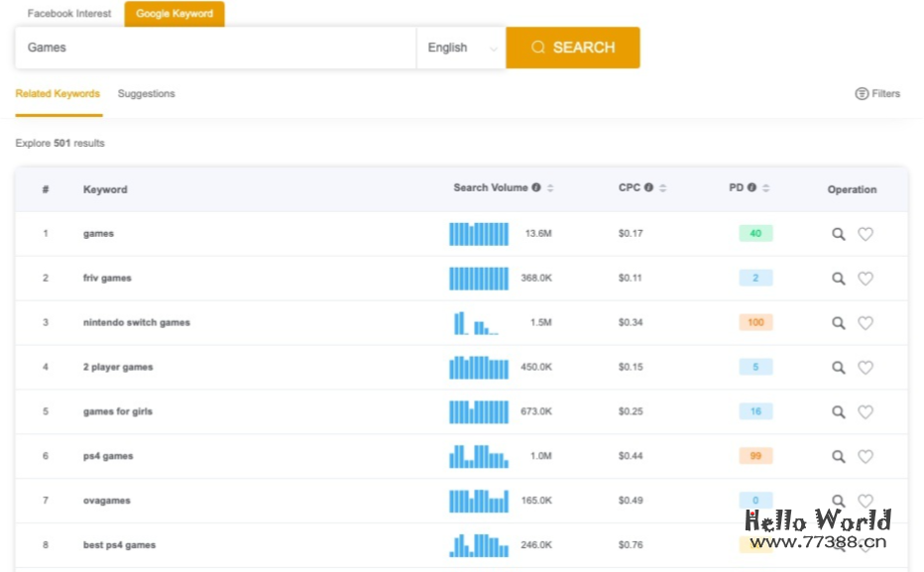Click the info icon beside Search Volume
The image size is (924, 572).
[536, 188]
